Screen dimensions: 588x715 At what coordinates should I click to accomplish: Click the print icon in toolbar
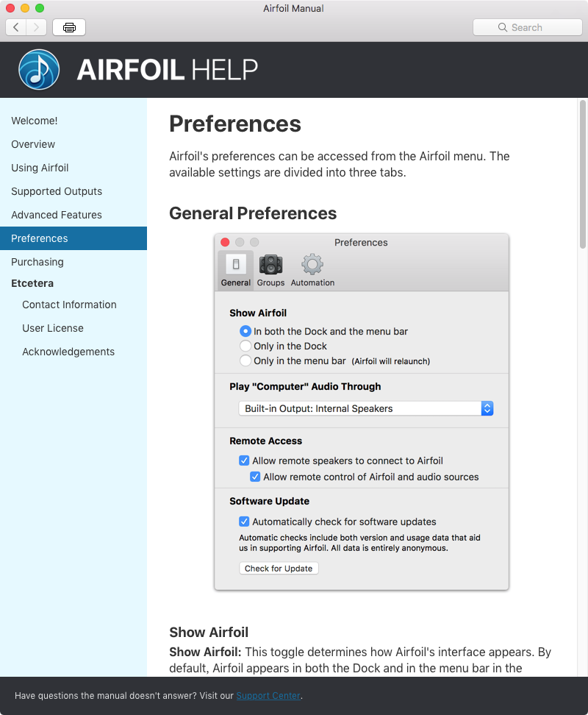click(x=69, y=27)
